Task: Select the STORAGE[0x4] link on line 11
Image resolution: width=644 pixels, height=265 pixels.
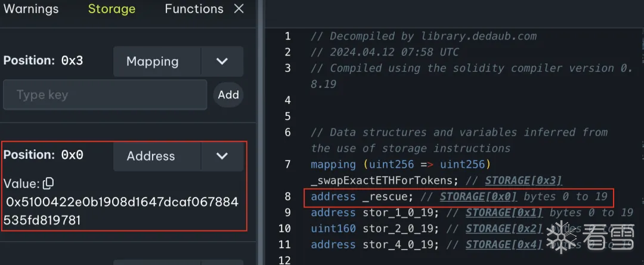Action: pos(505,245)
